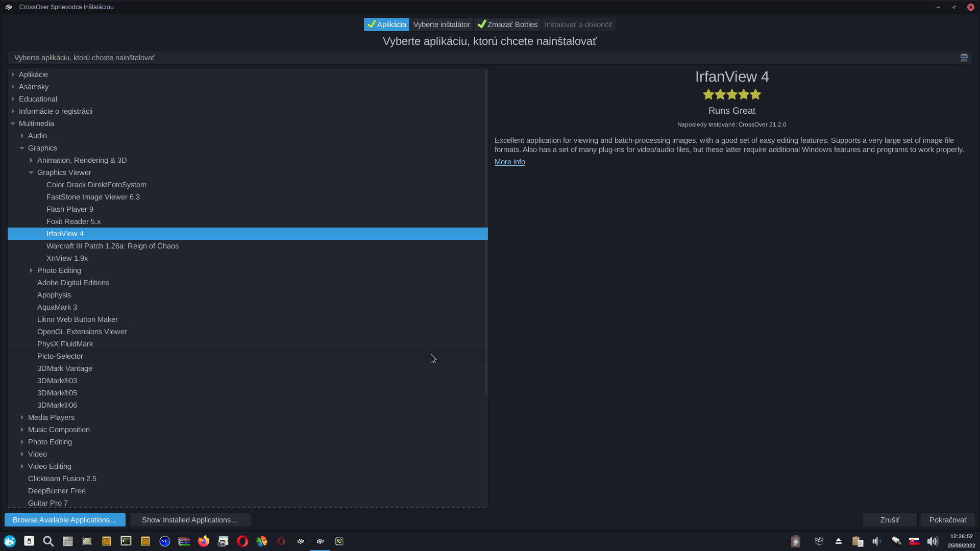Toggle Show Installed Applications view
This screenshot has width=980, height=551.
click(189, 520)
